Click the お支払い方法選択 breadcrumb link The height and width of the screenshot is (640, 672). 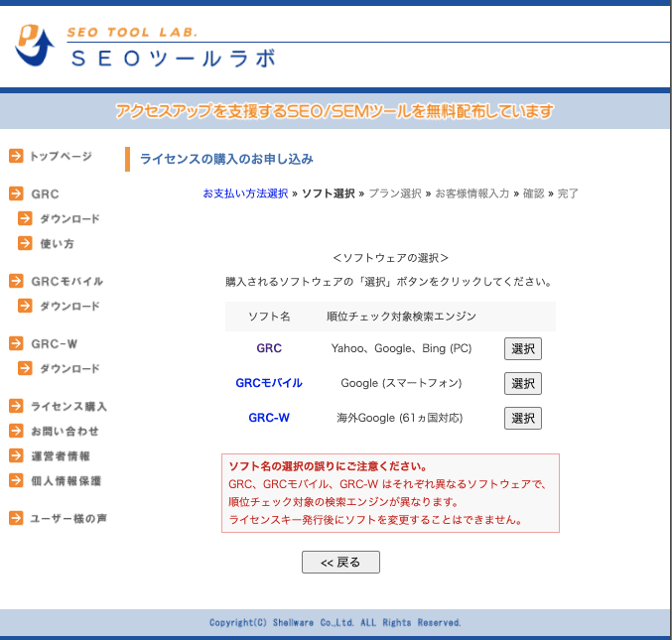pos(245,193)
